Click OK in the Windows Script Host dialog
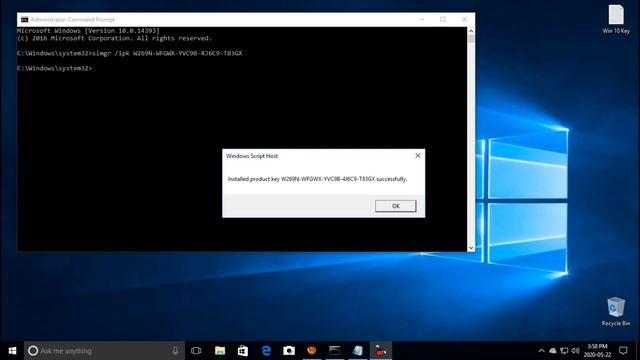Image resolution: width=640 pixels, height=360 pixels. pyautogui.click(x=396, y=206)
